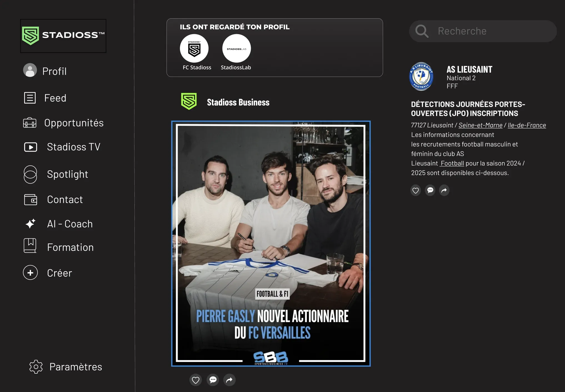
Task: Open the détections journées portes-ouvertes title
Action: click(x=468, y=109)
